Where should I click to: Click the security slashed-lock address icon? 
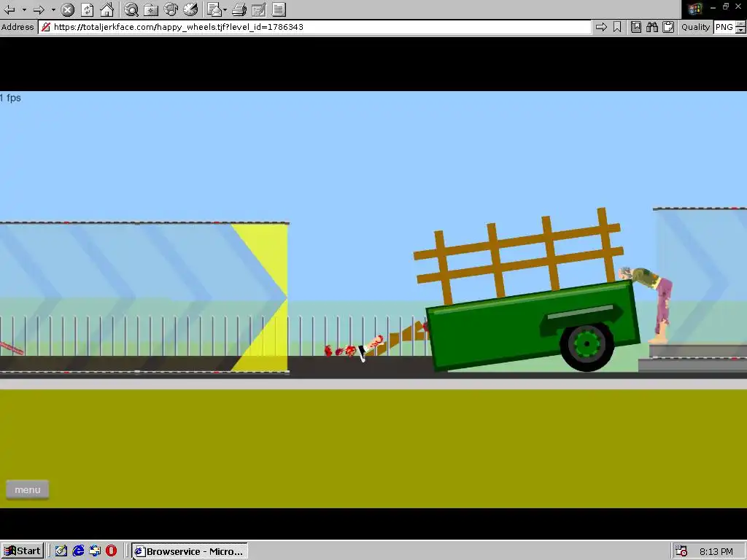(x=46, y=27)
